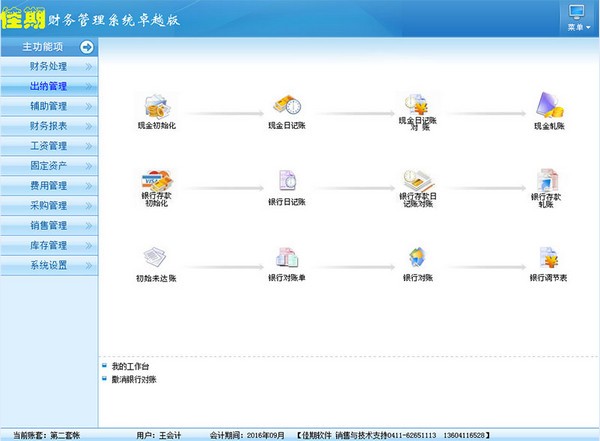600x441 pixels.
Task: Select 固定资产 in the sidebar
Action: click(x=49, y=166)
